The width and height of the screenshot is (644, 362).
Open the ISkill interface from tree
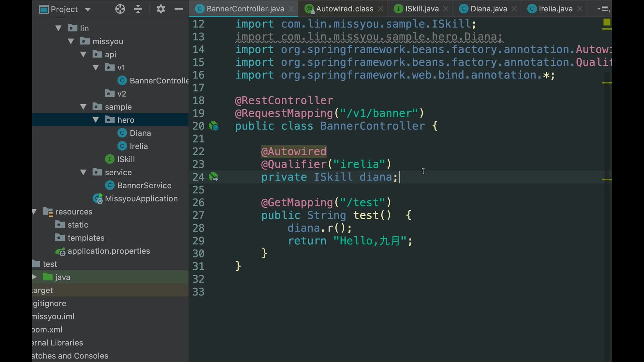tap(126, 159)
